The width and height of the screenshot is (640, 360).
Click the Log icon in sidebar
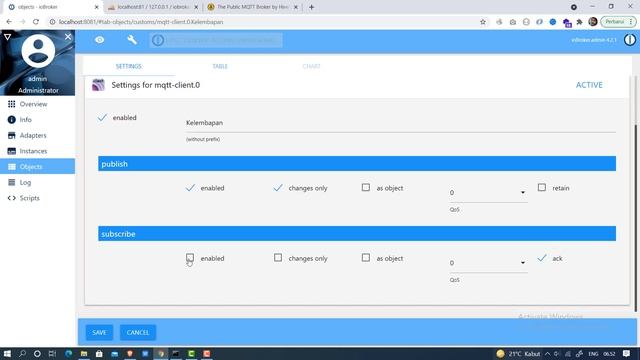tap(11, 182)
